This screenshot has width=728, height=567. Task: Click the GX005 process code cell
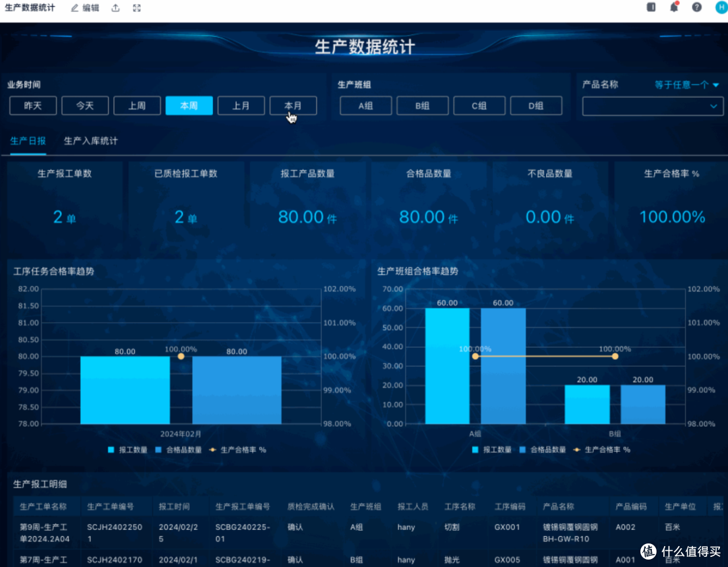click(507, 560)
